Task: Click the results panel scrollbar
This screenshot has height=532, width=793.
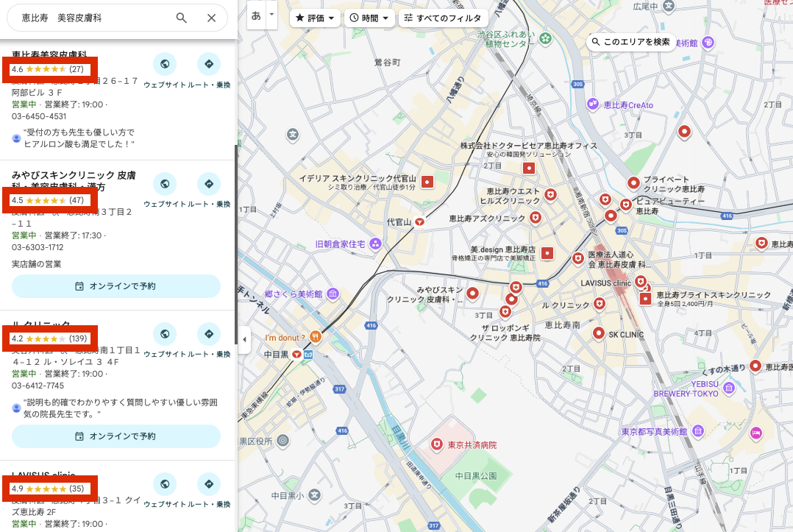Action: pos(235,244)
